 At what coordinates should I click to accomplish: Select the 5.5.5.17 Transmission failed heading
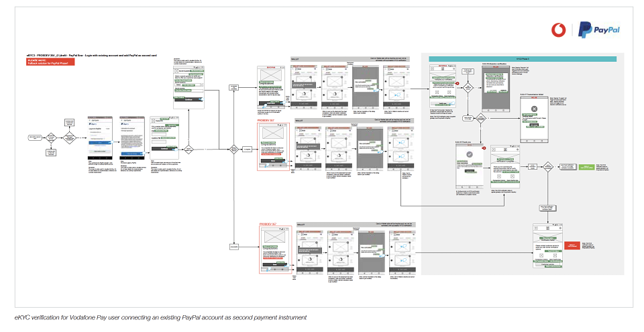coord(532,95)
